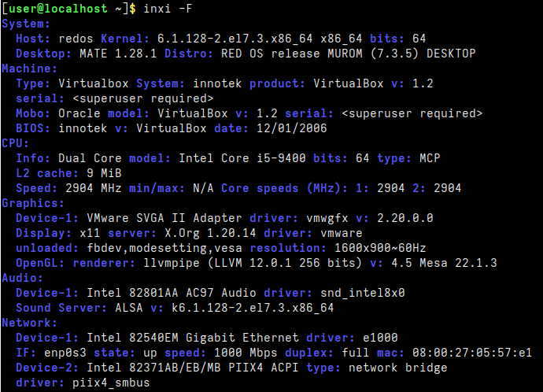Click the llvmpipe renderer text
This screenshot has width=543, height=392.
(x=172, y=263)
